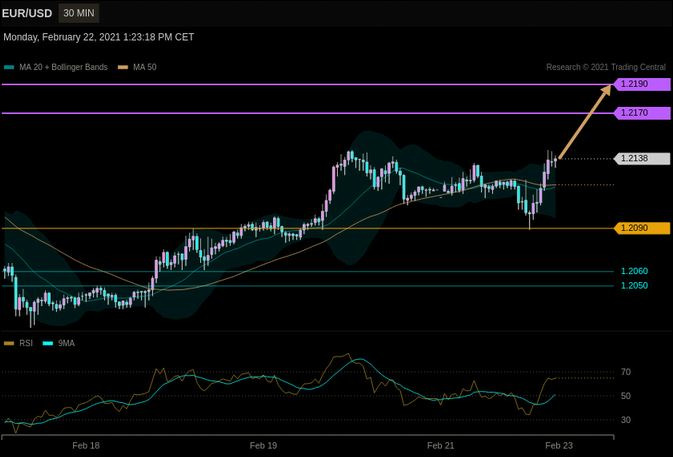Click the RSI 30 axis value
673x457 pixels.
626,420
